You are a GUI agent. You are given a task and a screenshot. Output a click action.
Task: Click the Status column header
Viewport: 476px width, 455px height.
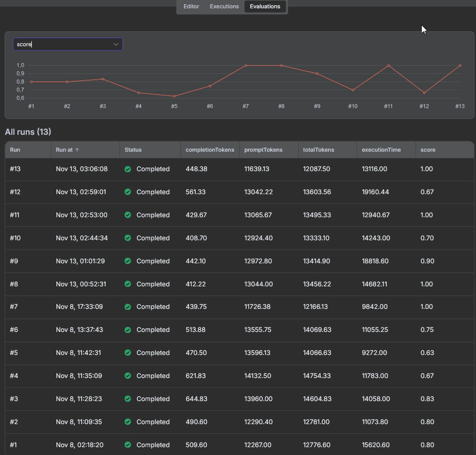coord(133,150)
